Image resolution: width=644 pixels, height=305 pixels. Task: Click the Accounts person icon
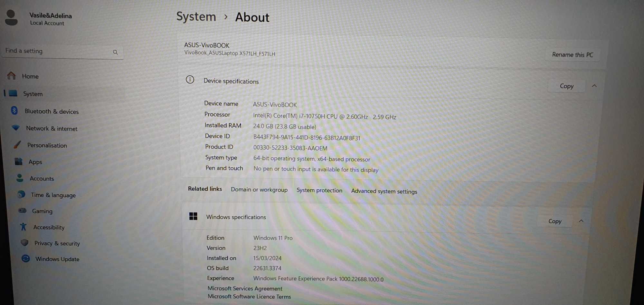pos(20,178)
